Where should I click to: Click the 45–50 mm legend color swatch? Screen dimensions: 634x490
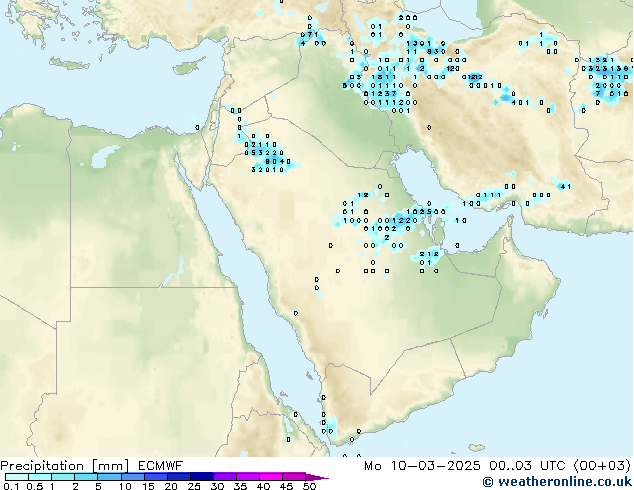(294, 477)
